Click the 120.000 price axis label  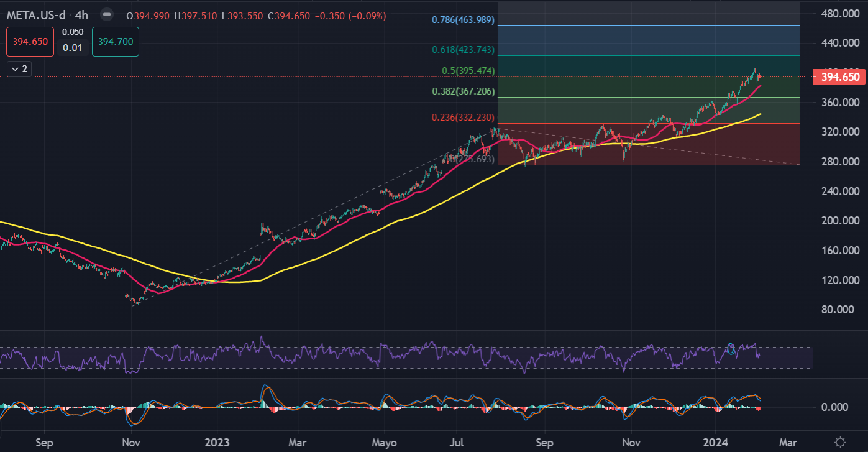click(x=840, y=280)
